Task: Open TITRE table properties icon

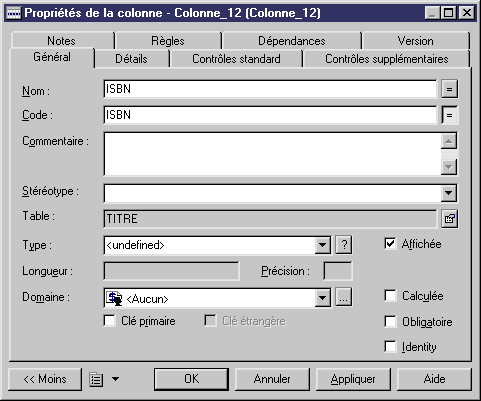Action: 449,219
